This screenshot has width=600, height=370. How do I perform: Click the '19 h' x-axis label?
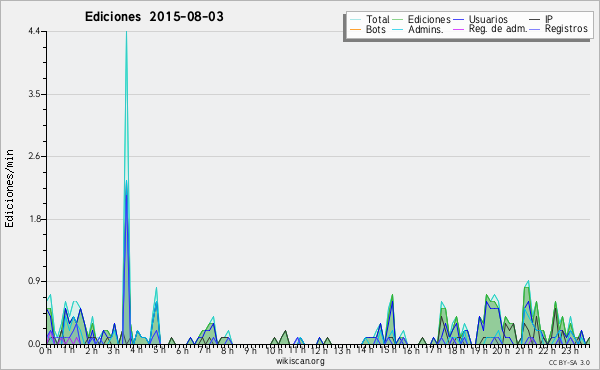coord(478,351)
